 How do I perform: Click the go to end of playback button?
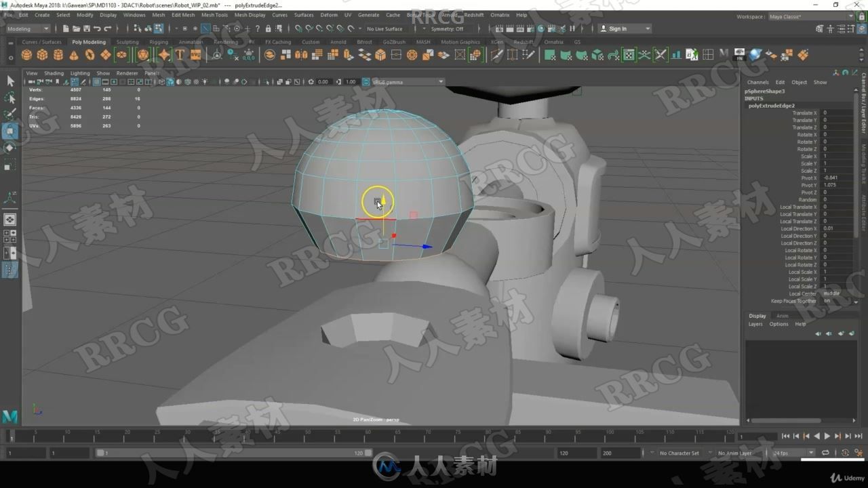[x=859, y=436]
